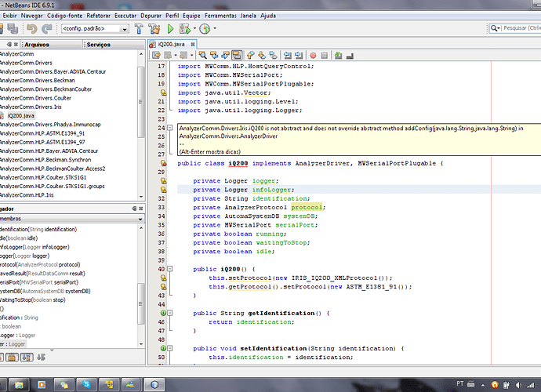Click the error lightbulb on the iQ200 class line
Screen dimensions: 541x392
pyautogui.click(x=163, y=163)
